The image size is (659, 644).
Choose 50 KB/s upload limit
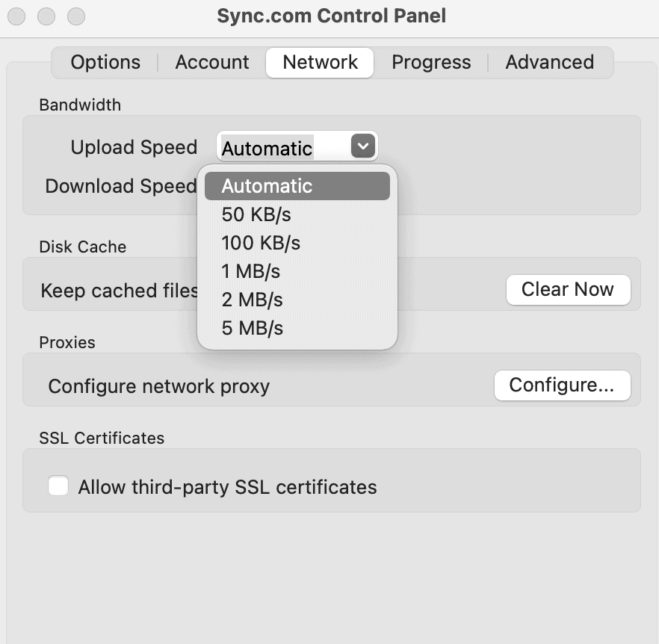coord(297,214)
